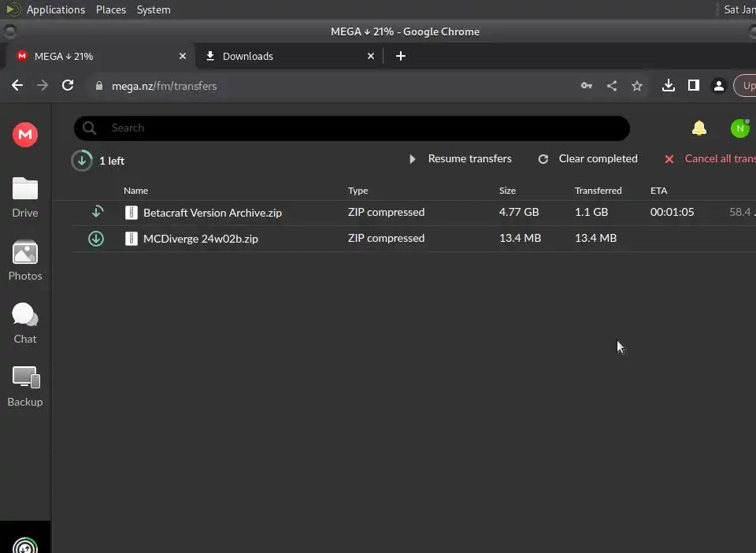Open the Places menu
The height and width of the screenshot is (553, 756).
111,9
